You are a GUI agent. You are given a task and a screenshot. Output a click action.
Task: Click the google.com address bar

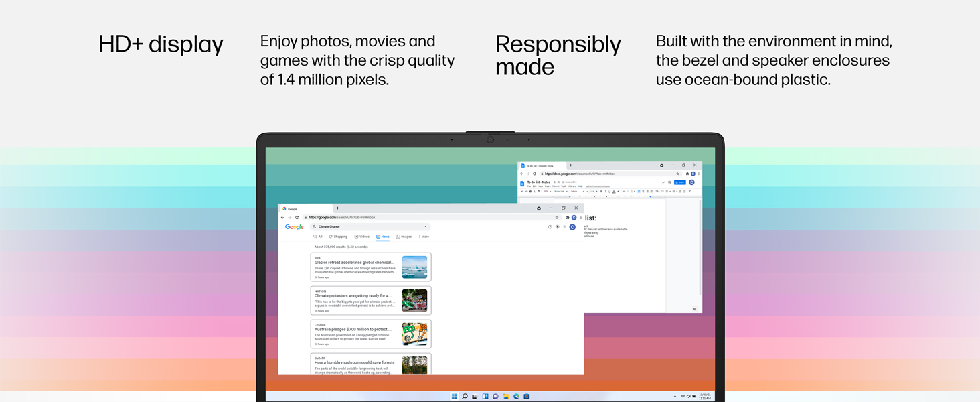[x=431, y=218]
